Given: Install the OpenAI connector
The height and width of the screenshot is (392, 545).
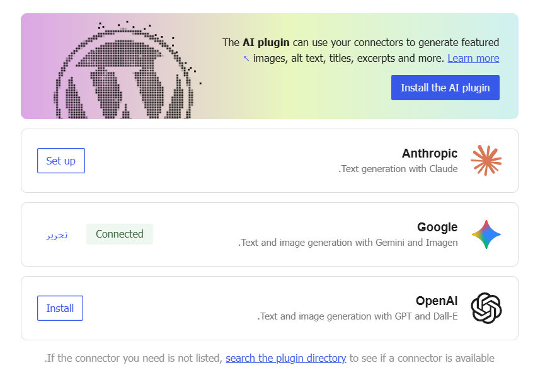Looking at the screenshot, I should click(x=60, y=308).
